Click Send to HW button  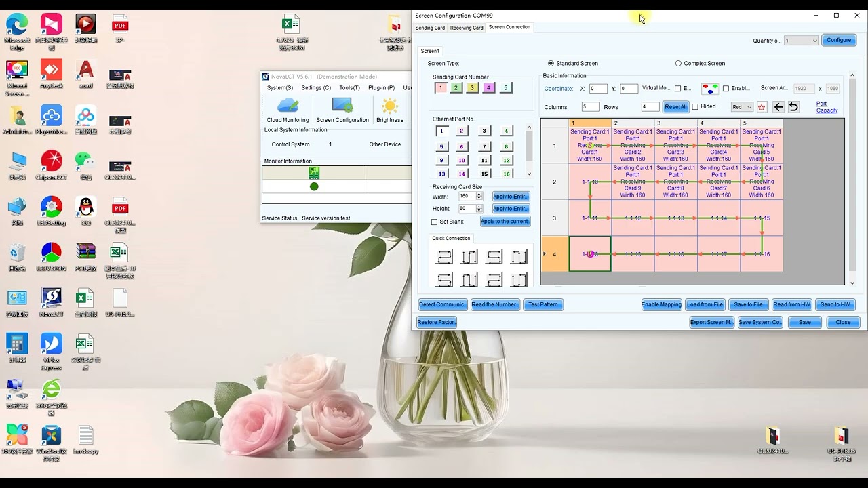[835, 304]
